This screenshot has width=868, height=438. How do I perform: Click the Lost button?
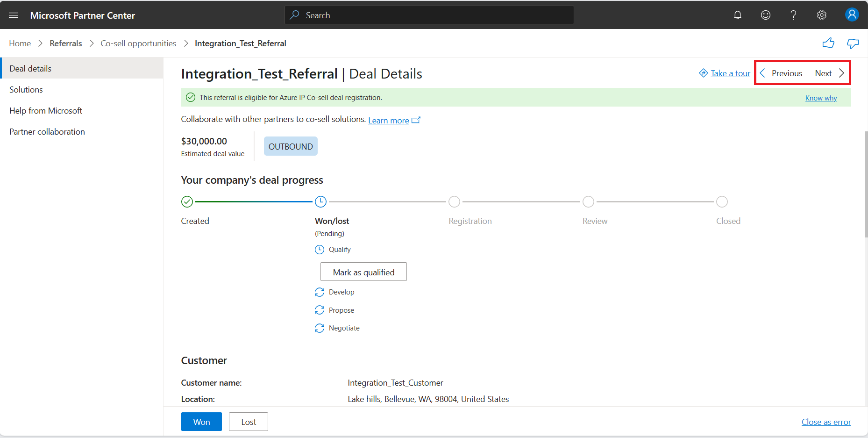tap(249, 422)
